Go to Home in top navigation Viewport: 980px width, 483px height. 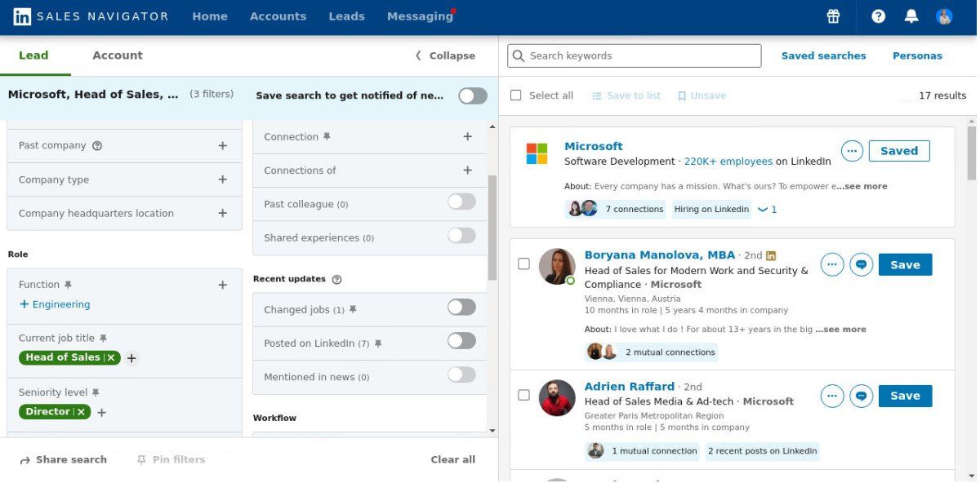210,16
